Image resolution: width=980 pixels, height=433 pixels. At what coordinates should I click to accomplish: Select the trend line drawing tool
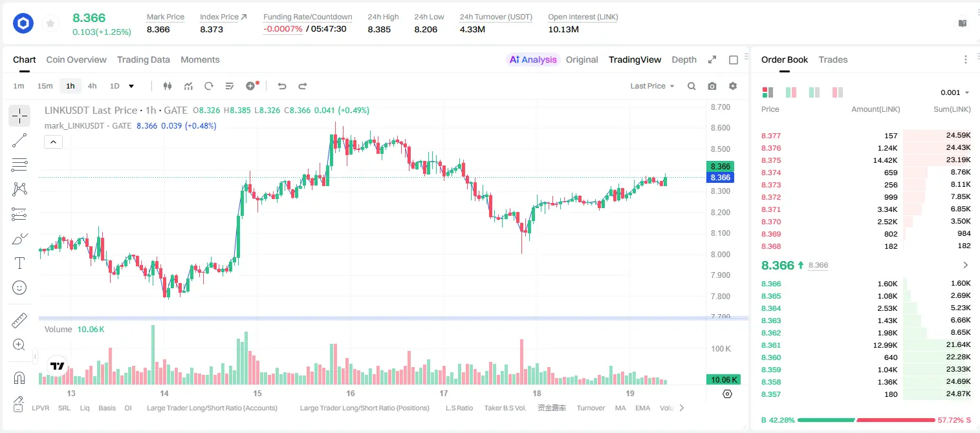click(19, 140)
